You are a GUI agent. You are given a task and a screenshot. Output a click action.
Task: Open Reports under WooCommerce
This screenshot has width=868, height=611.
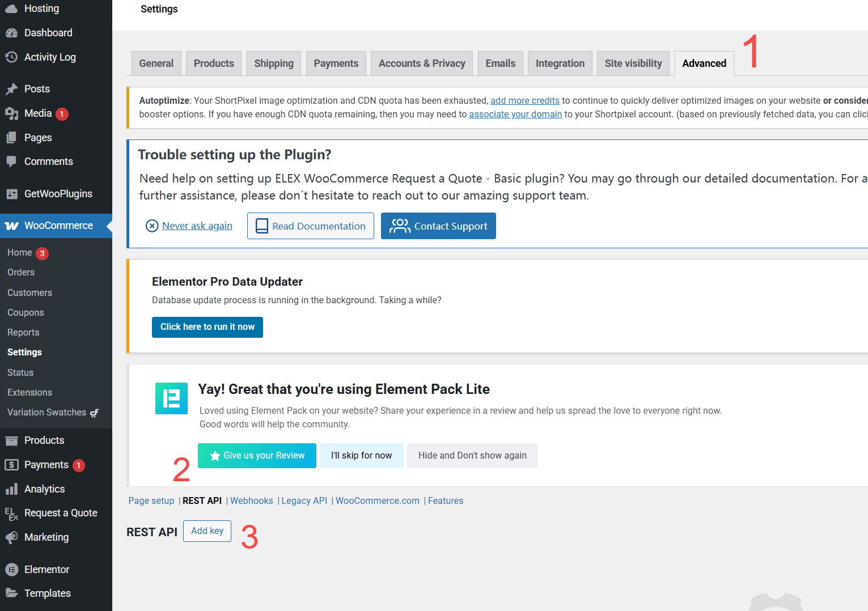23,333
